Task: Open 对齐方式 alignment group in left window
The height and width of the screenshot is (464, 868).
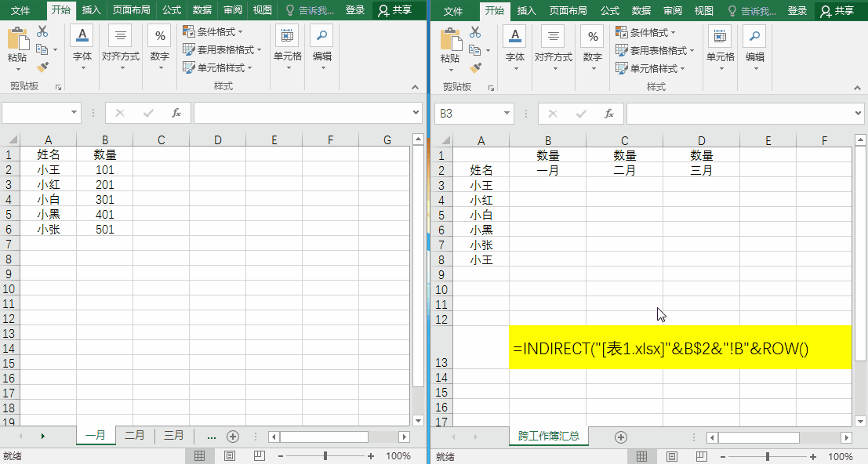Action: [120, 48]
